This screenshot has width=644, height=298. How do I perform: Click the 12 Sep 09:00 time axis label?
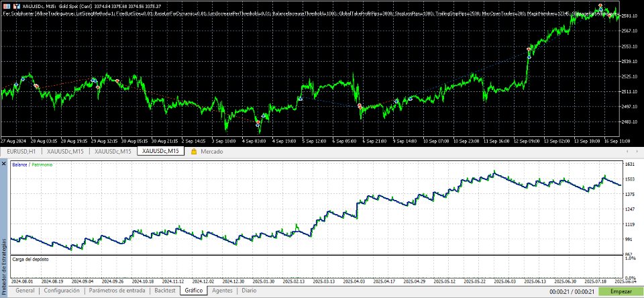tap(527, 142)
